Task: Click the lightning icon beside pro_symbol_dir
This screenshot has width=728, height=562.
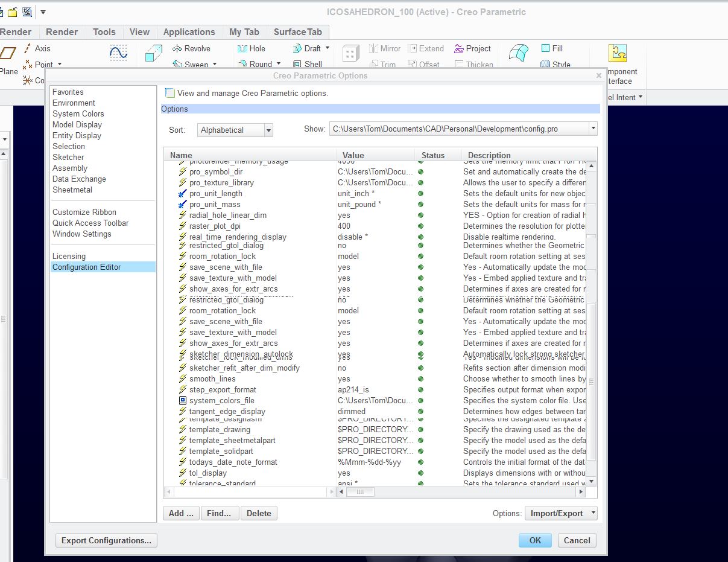Action: point(183,172)
